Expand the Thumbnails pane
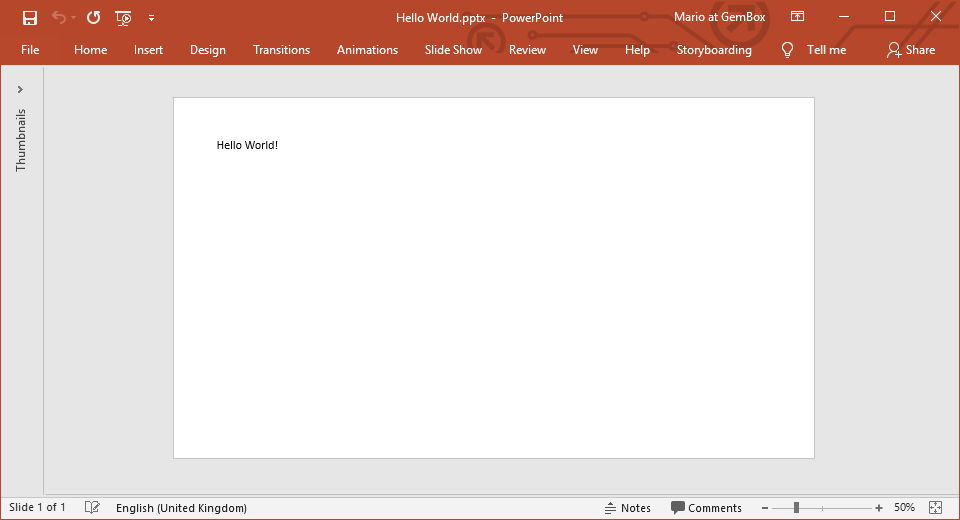This screenshot has width=960, height=520. click(20, 90)
